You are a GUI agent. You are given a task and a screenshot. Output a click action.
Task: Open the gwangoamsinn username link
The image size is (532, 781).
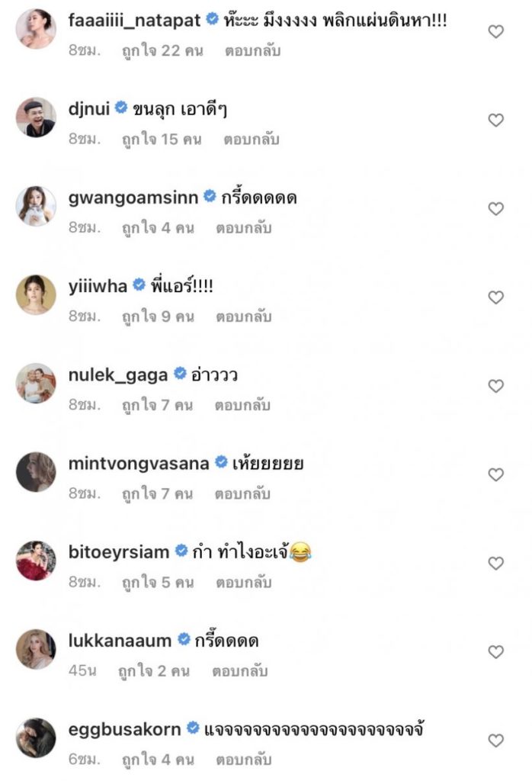click(133, 198)
